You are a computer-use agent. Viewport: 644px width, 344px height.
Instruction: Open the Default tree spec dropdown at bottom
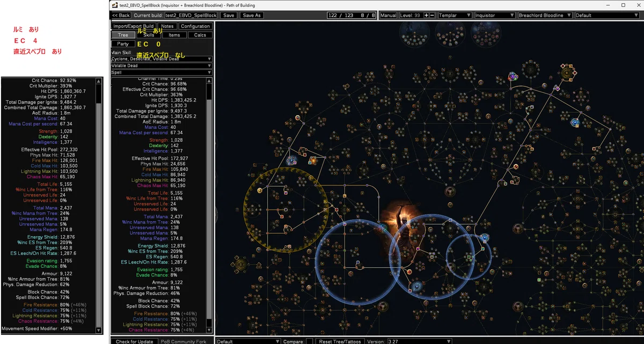(x=248, y=341)
